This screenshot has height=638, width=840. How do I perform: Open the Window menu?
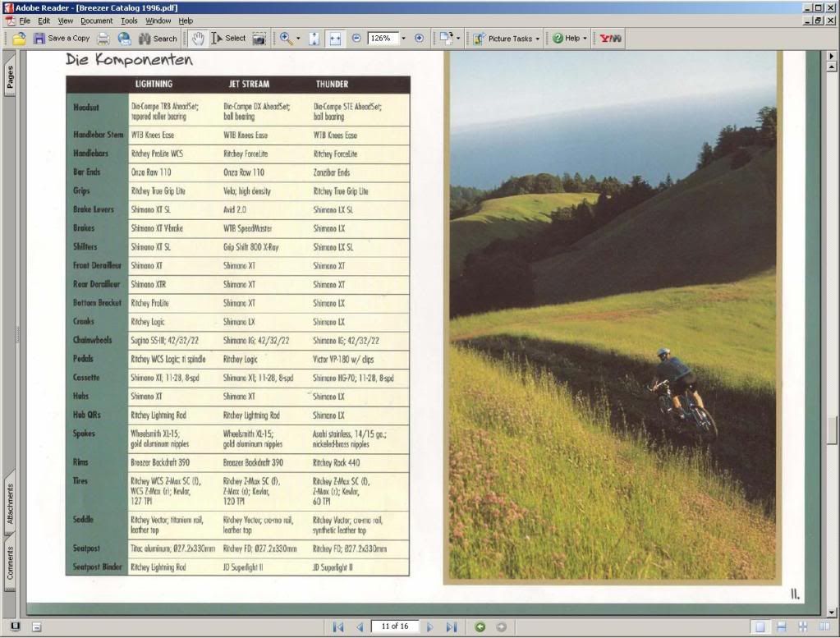pos(158,21)
